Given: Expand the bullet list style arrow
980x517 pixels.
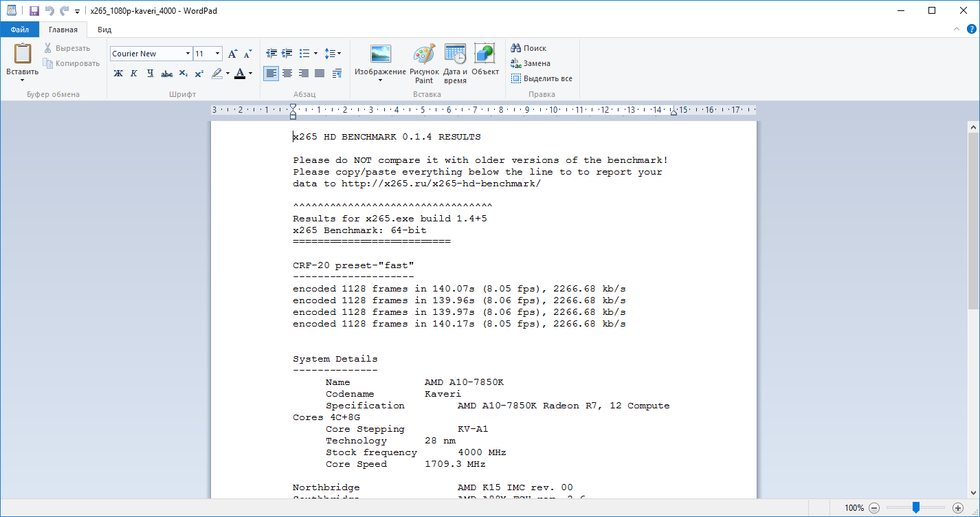Looking at the screenshot, I should [315, 54].
